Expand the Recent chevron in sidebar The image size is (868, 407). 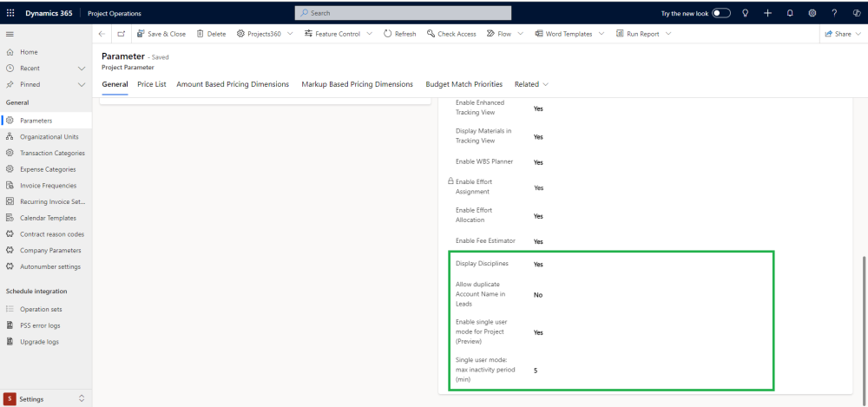tap(82, 68)
